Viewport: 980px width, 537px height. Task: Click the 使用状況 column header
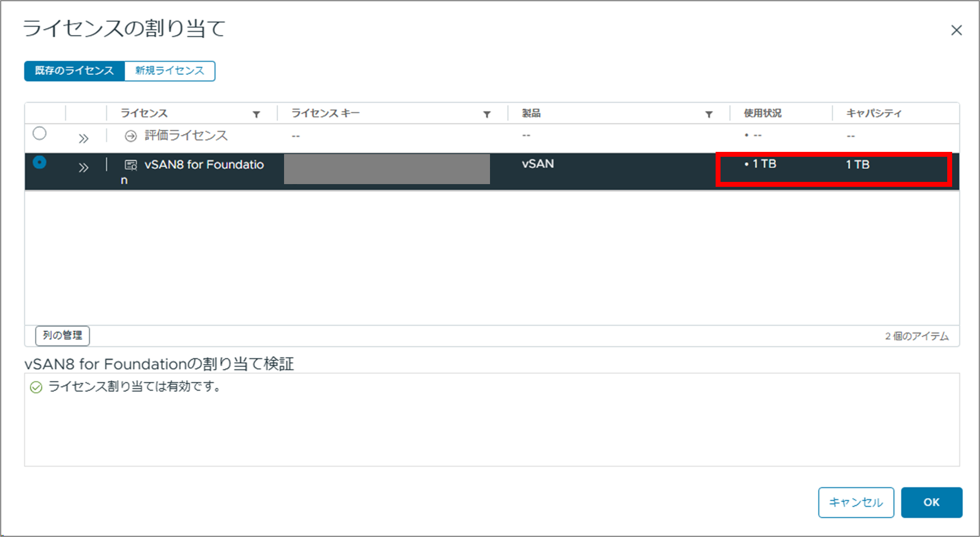coord(763,113)
